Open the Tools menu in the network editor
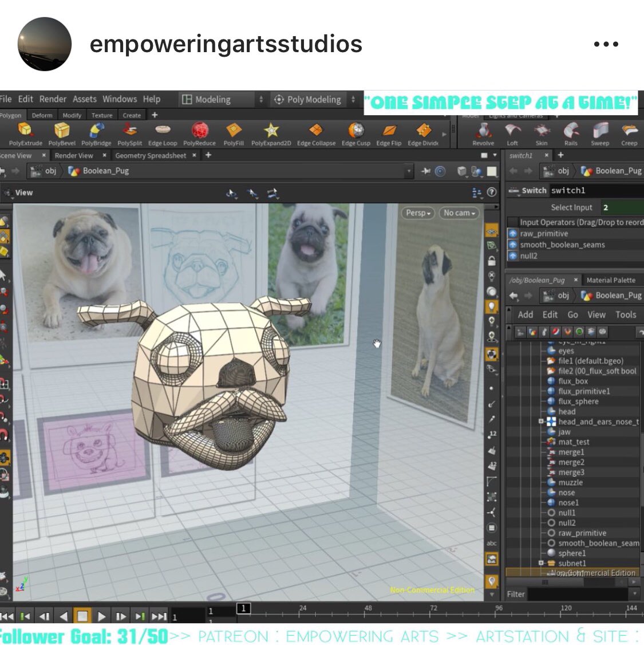 pos(626,314)
